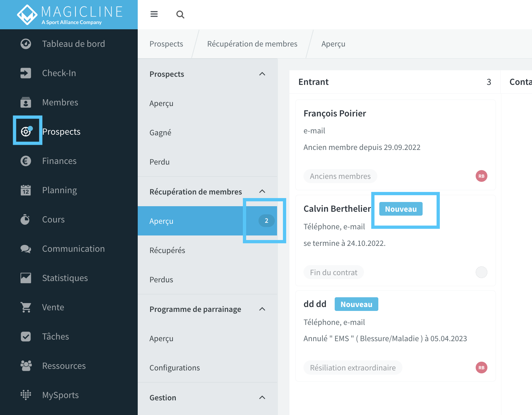Viewport: 532px width, 415px height.
Task: Open the Tâches checkmark icon
Action: [26, 336]
